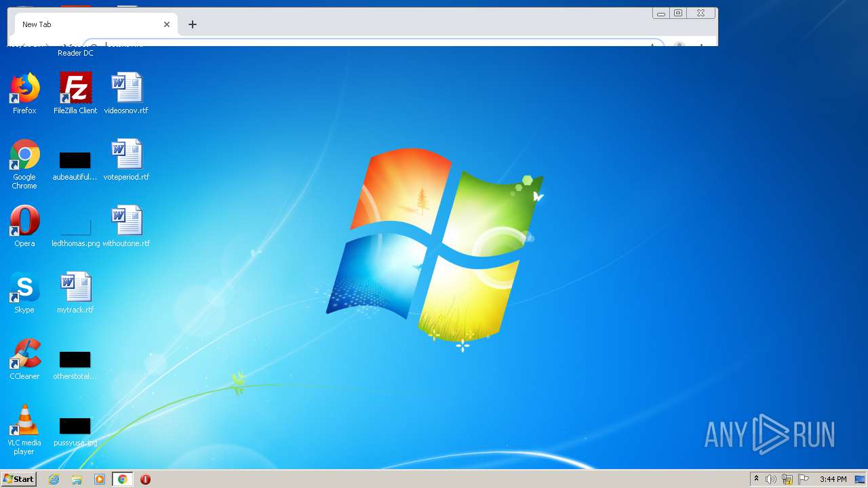Click the Show desktop button
The height and width of the screenshot is (488, 868).
click(x=860, y=479)
